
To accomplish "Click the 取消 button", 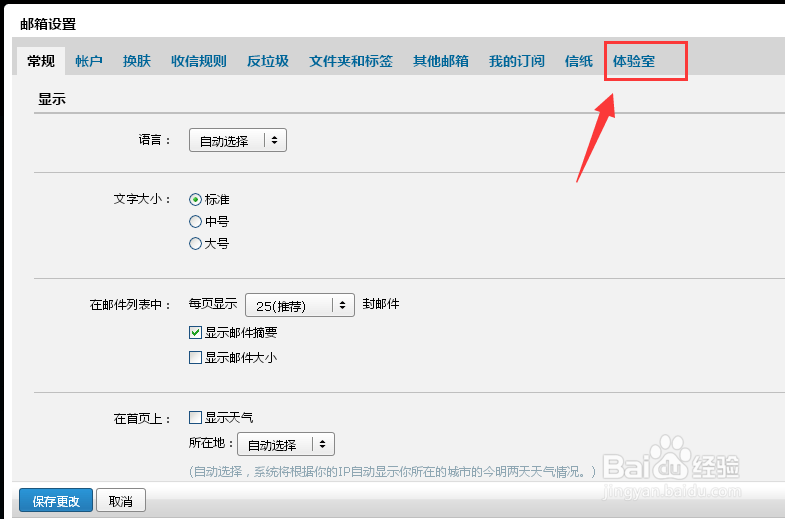I will [121, 500].
